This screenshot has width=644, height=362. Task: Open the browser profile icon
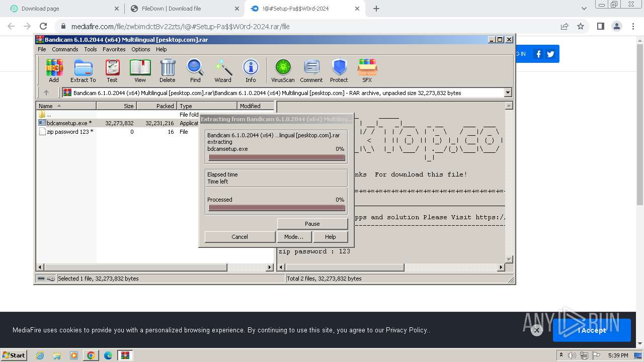pos(616,27)
